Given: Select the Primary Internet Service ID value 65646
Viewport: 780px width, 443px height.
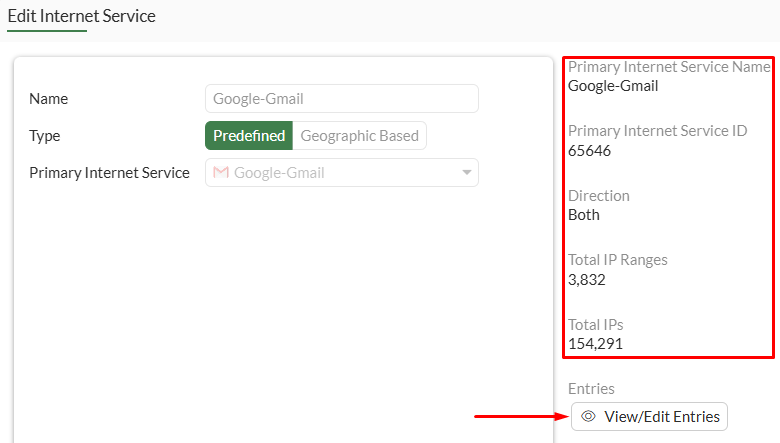Looking at the screenshot, I should pos(589,151).
